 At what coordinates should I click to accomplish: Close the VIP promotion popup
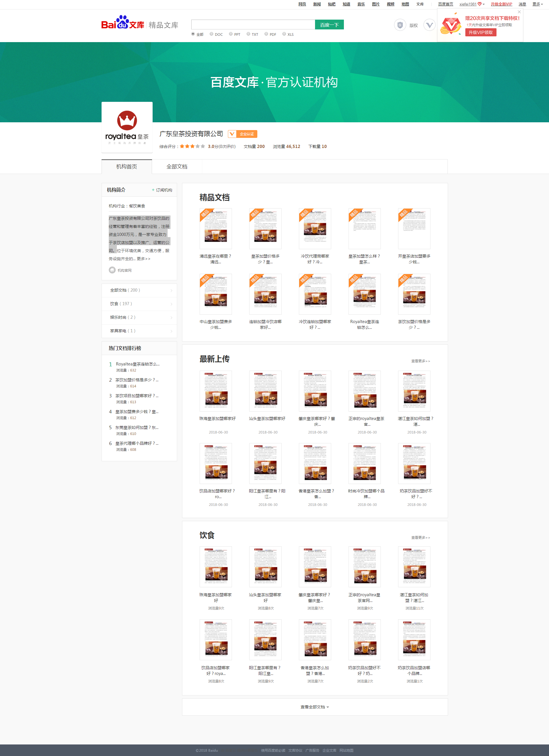click(519, 12)
